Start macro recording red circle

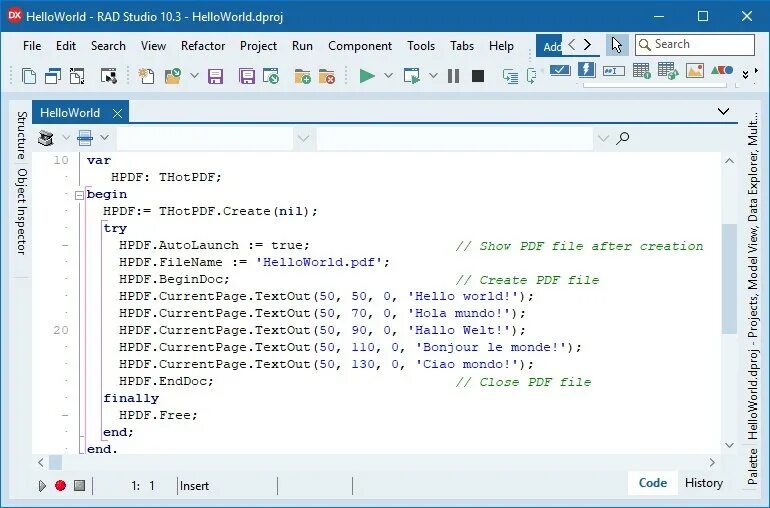60,486
